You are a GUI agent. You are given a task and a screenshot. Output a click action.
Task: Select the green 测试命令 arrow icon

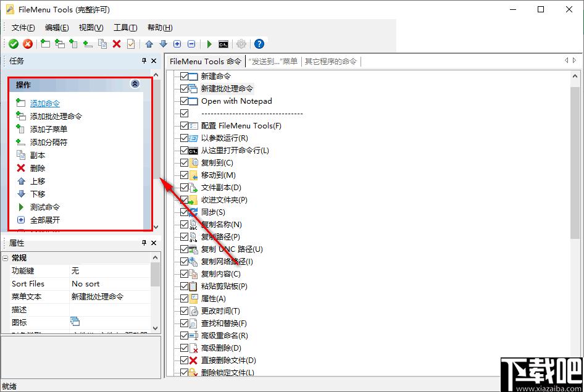(x=21, y=207)
